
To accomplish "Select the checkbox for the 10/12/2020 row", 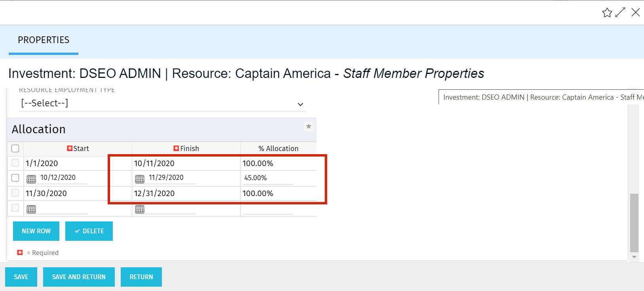I will click(15, 178).
